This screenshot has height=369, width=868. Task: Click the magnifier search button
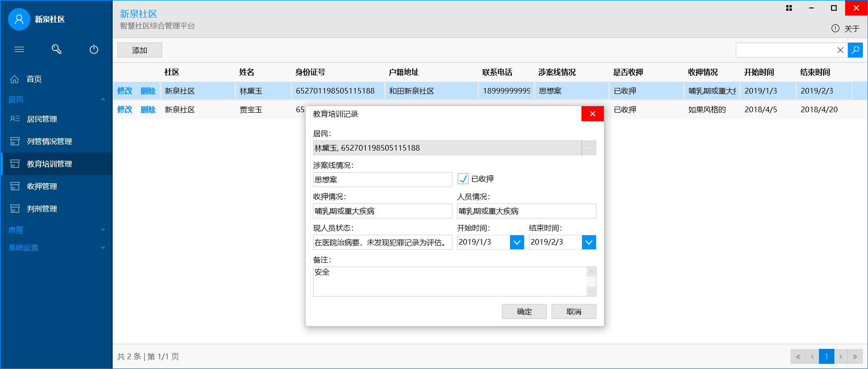(x=855, y=50)
